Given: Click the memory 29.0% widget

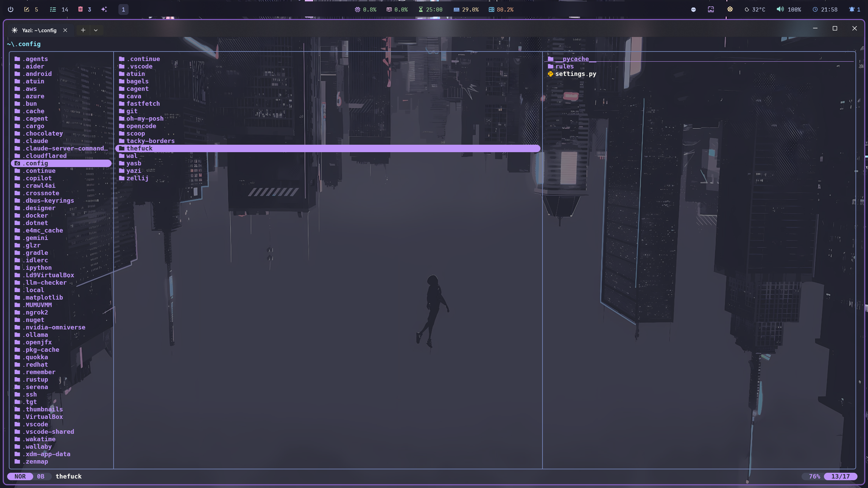Looking at the screenshot, I should [x=466, y=9].
